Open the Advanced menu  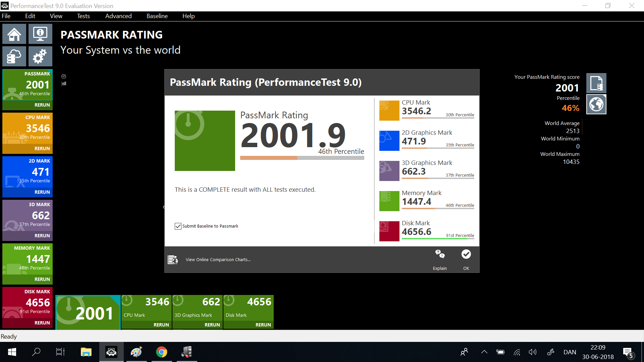pyautogui.click(x=118, y=16)
